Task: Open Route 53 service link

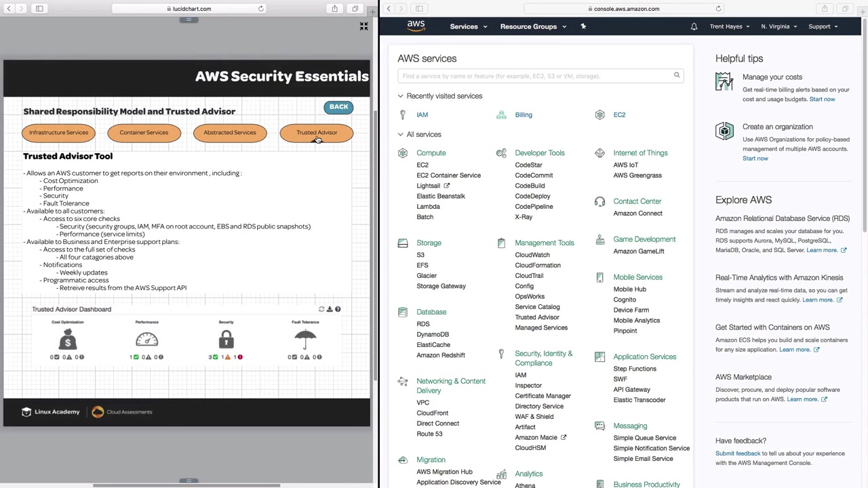Action: point(429,434)
